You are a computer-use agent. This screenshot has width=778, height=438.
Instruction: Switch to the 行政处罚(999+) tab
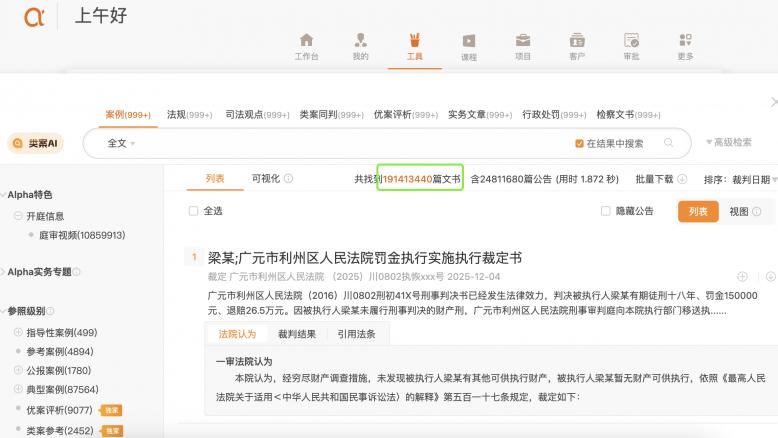pos(554,115)
